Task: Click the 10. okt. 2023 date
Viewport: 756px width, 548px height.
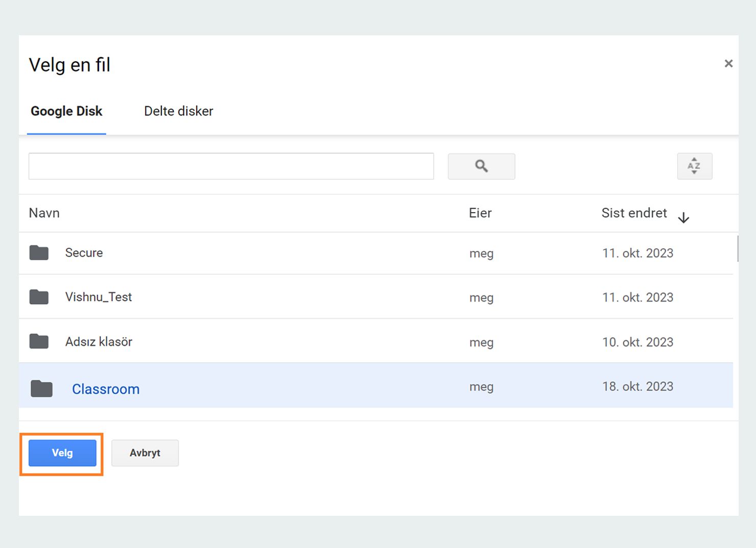Action: pos(637,342)
